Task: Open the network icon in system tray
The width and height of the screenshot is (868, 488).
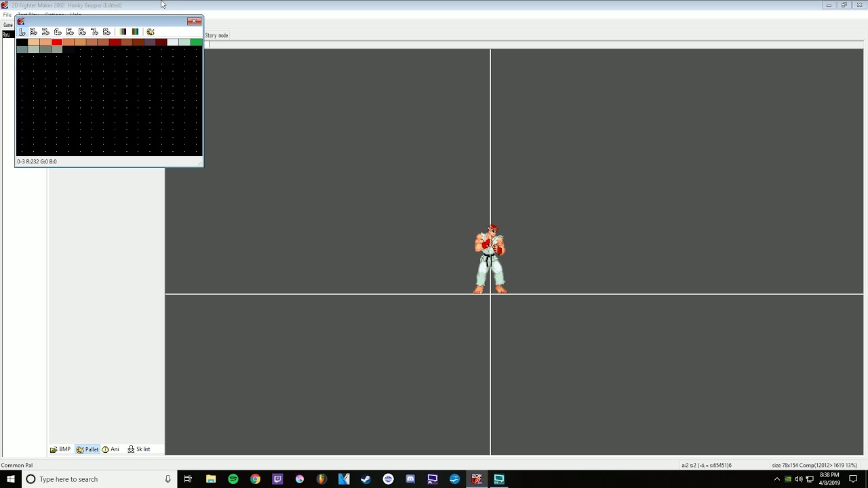Action: click(810, 479)
